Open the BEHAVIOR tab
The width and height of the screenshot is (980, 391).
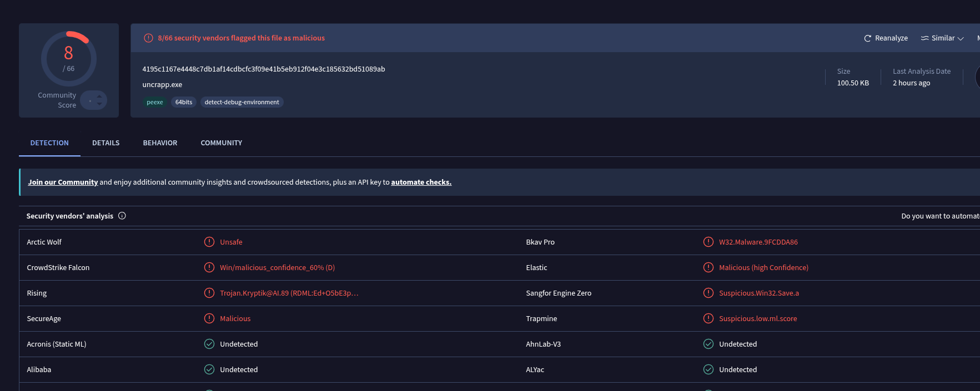coord(160,143)
